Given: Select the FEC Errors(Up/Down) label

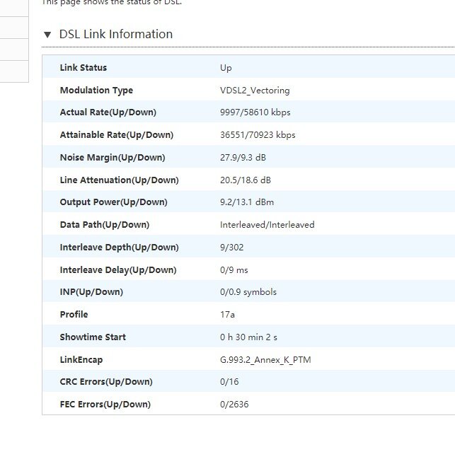Looking at the screenshot, I should [x=105, y=405].
